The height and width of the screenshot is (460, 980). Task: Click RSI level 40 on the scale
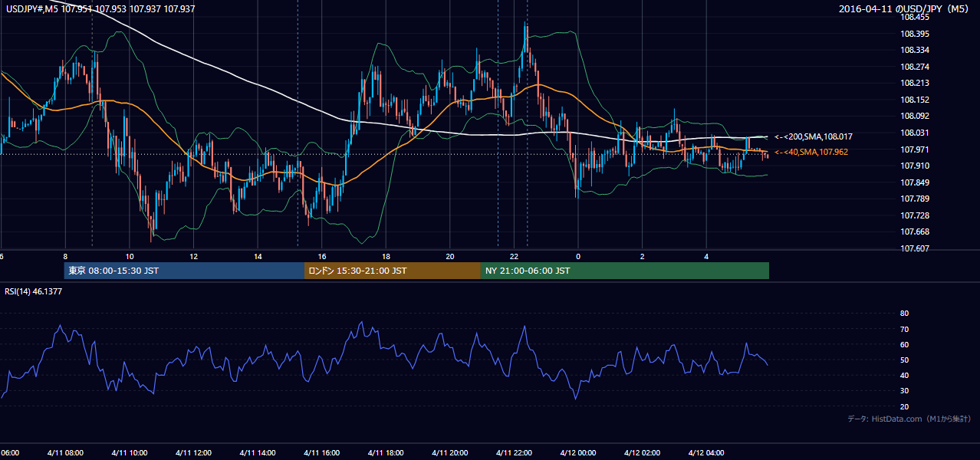904,376
